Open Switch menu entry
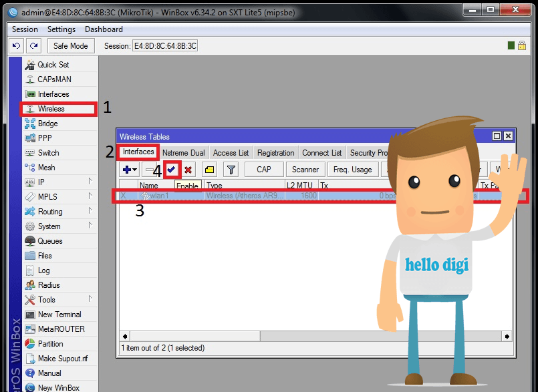Viewport: 538px width, 392px height. 60,153
